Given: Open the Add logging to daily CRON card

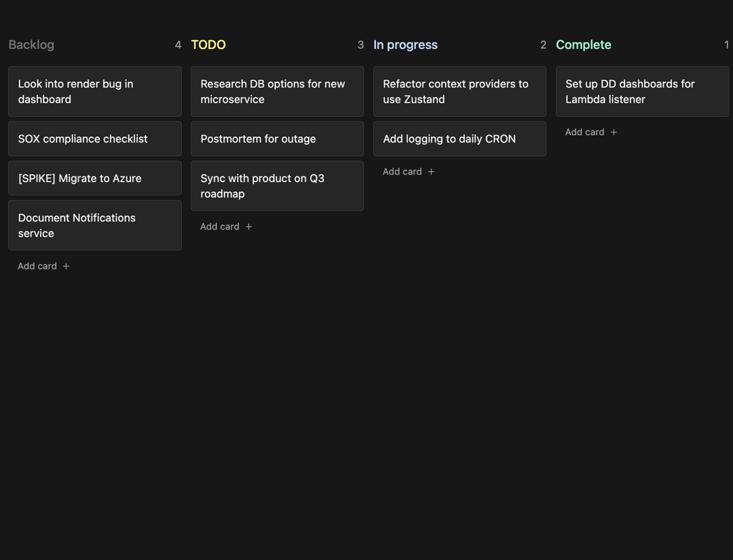Looking at the screenshot, I should (459, 139).
